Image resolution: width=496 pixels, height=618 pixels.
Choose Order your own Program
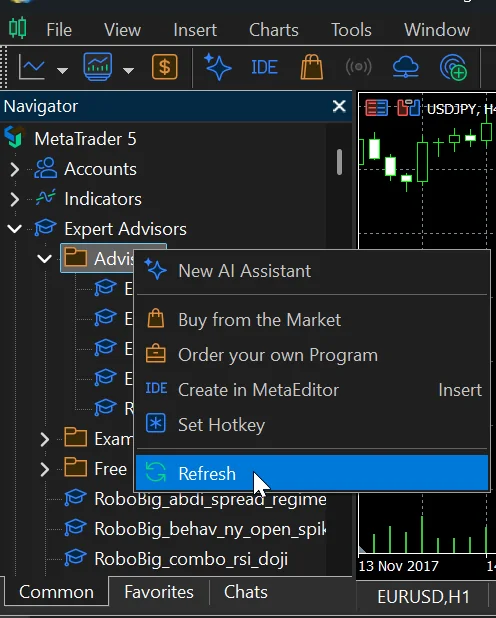pyautogui.click(x=312, y=355)
